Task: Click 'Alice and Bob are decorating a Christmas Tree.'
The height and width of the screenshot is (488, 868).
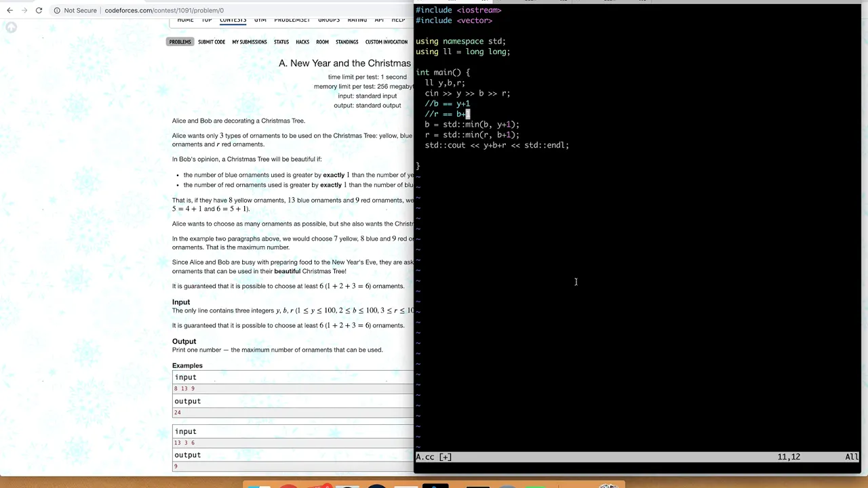Action: tap(239, 121)
